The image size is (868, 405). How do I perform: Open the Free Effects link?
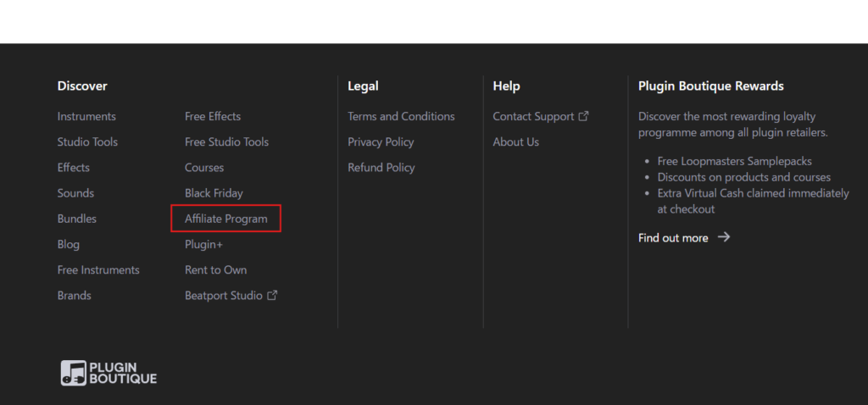coord(213,116)
